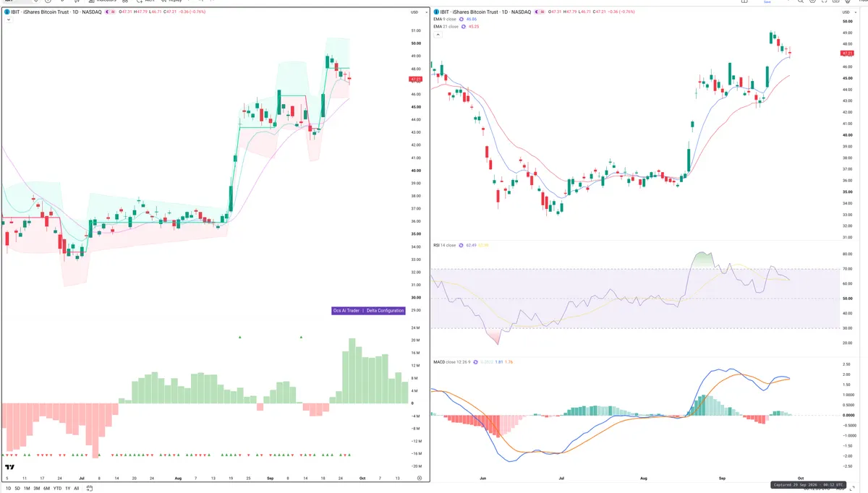Select the 1D time range
Image resolution: width=868 pixels, height=493 pixels.
(x=8, y=489)
